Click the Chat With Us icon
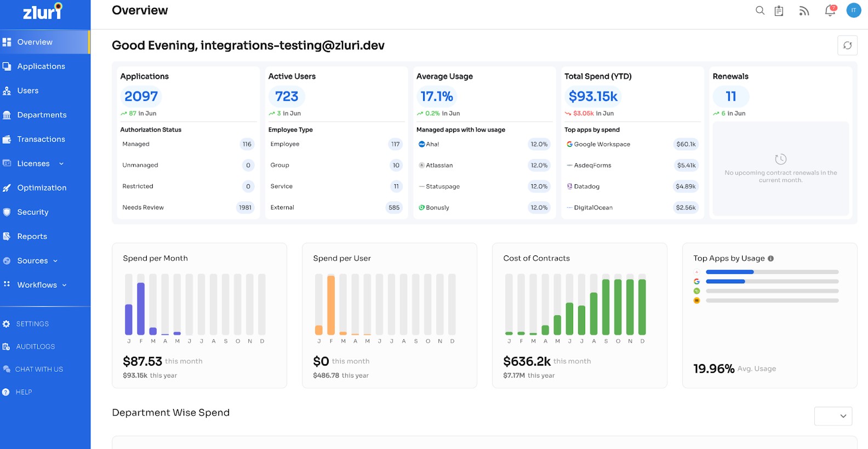 6,370
